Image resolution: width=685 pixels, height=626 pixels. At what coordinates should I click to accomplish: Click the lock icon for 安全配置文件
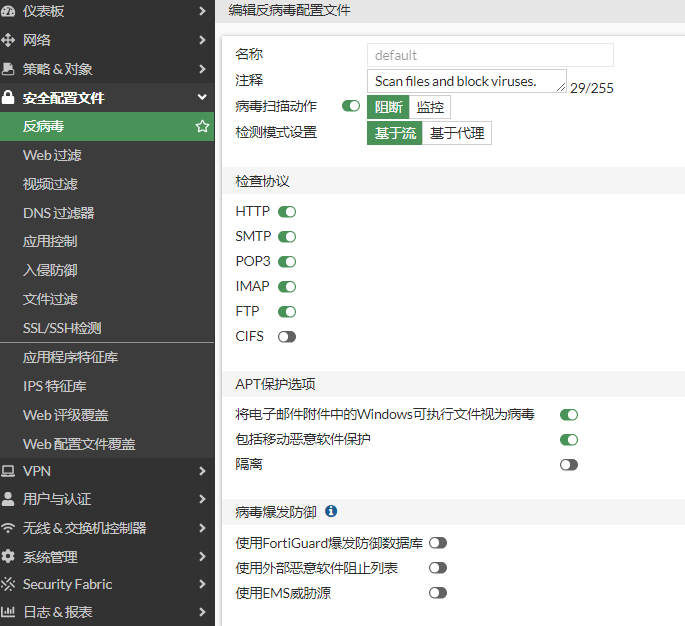point(9,98)
